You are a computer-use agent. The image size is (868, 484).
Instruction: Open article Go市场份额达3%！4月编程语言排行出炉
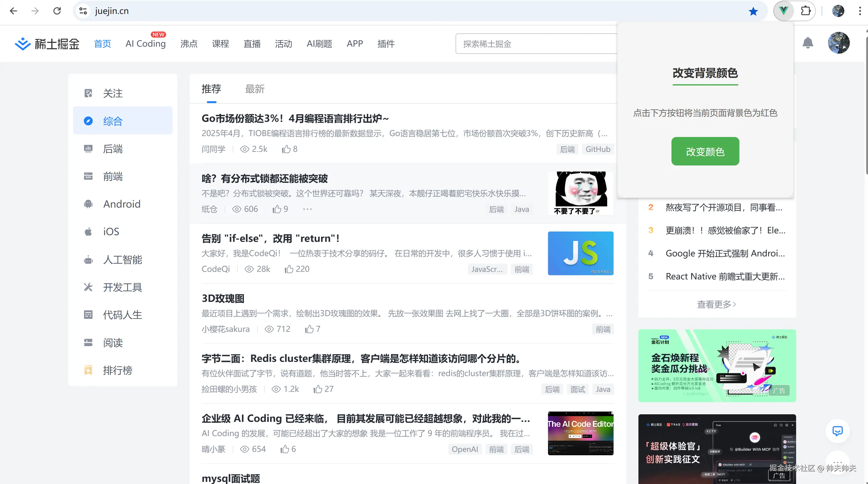295,118
